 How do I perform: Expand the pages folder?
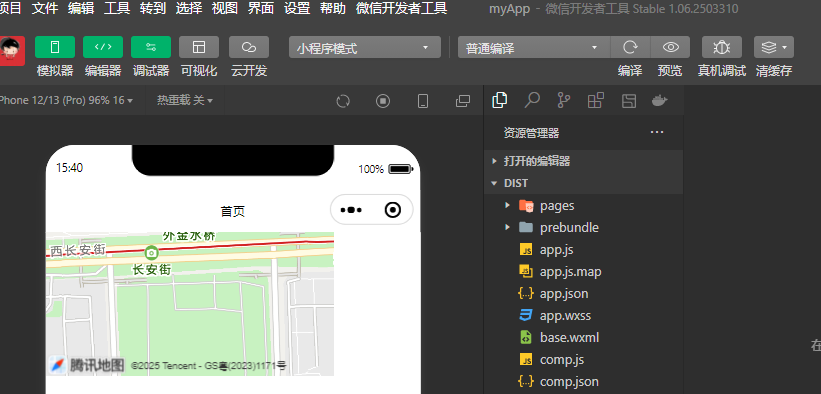click(584, 205)
